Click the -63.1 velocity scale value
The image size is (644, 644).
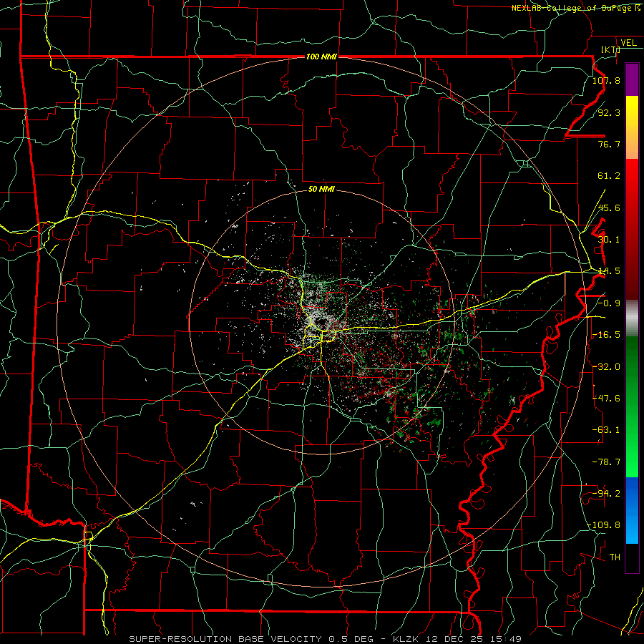tap(606, 430)
